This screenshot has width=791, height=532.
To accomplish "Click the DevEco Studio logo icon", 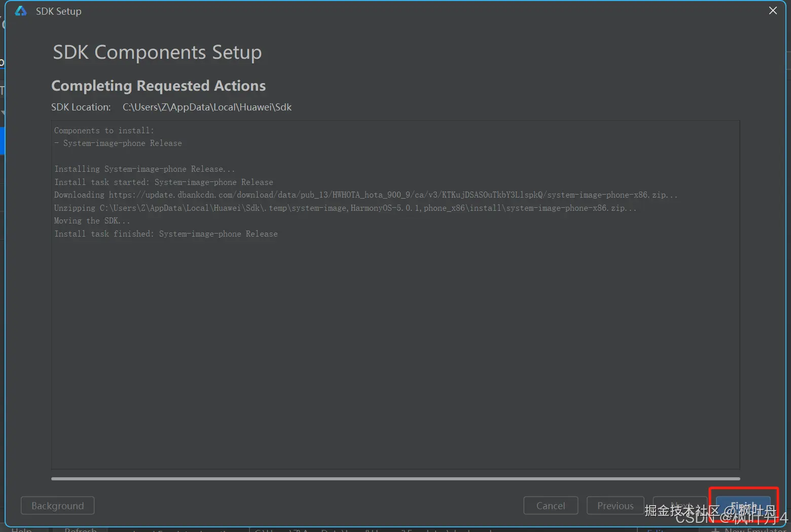I will click(x=21, y=11).
